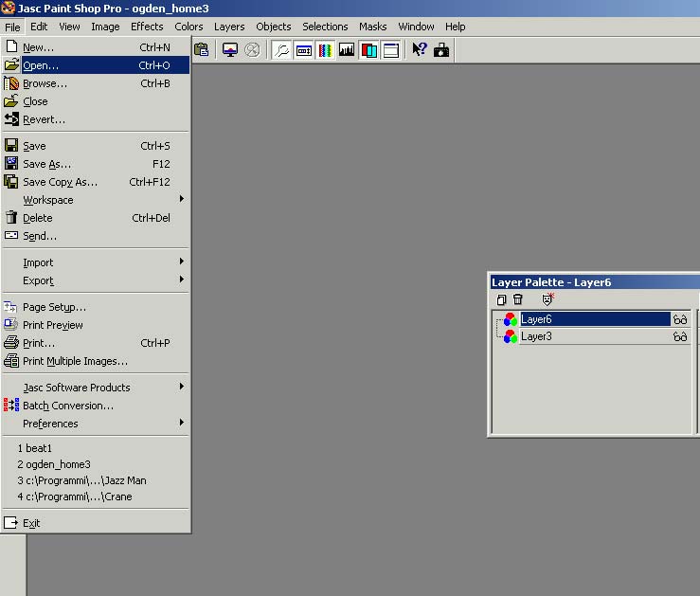Open the Masks menu
The image size is (700, 596).
tap(373, 27)
